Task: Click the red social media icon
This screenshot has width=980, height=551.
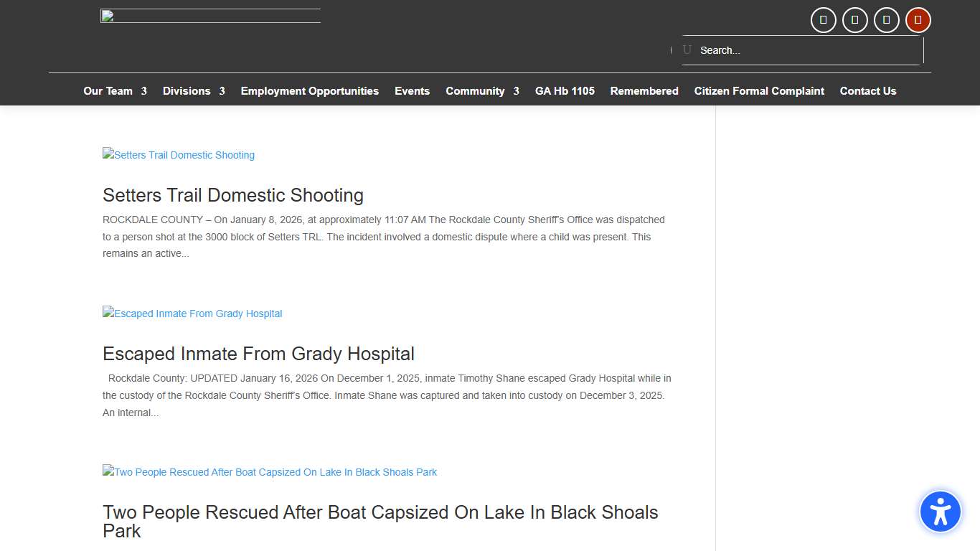Action: tap(918, 20)
